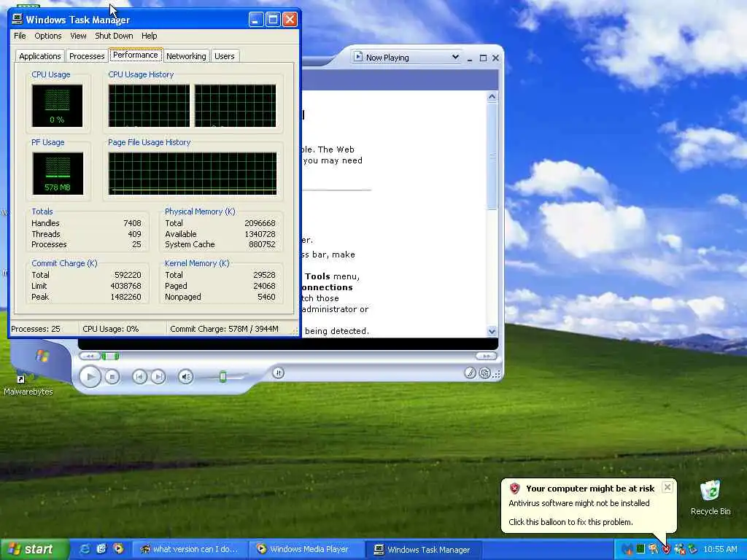Click status bar 'Commit Charge: 578M / 3944M'

tap(225, 329)
